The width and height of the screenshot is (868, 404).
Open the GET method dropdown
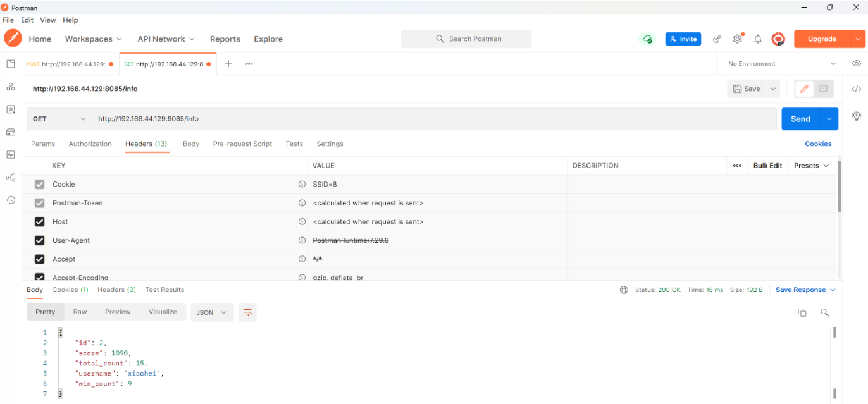tap(59, 119)
